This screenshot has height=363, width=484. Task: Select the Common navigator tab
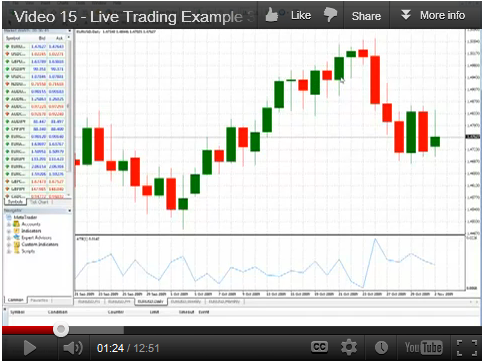tap(15, 300)
